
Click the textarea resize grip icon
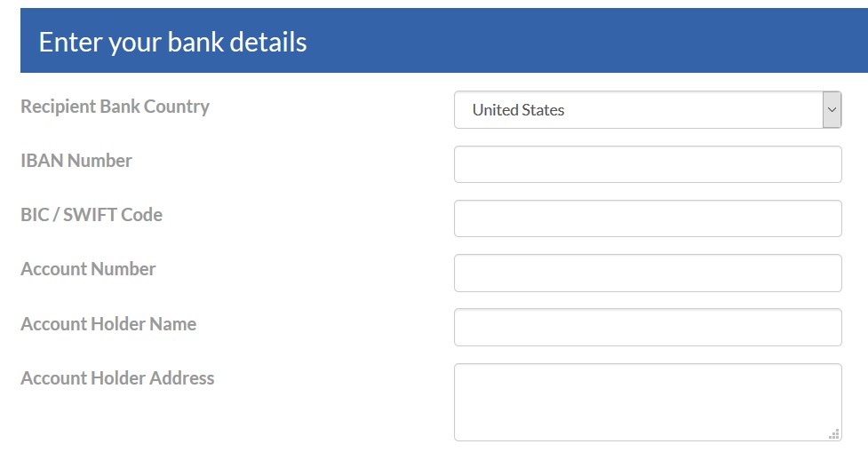[x=833, y=434]
